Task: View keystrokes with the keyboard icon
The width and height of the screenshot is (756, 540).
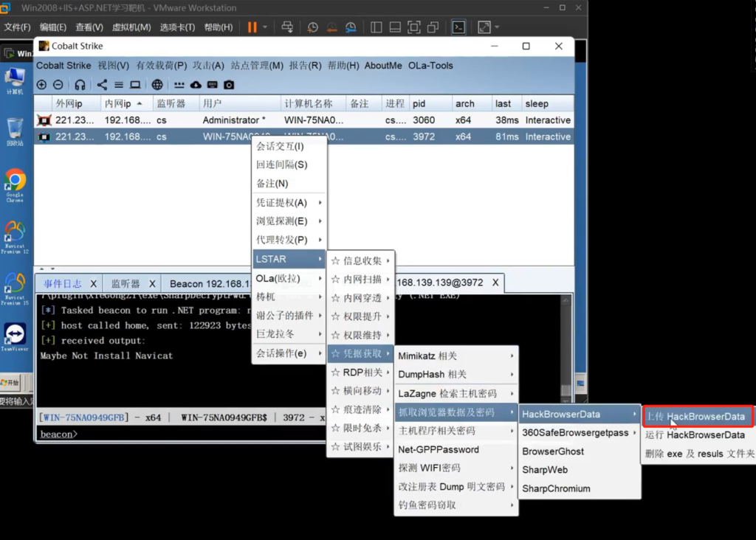Action: 212,85
